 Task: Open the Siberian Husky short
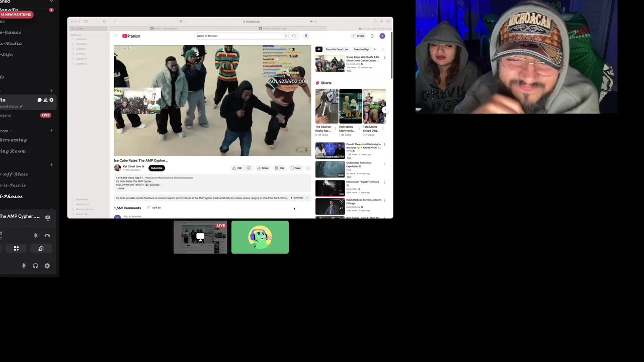[327, 106]
